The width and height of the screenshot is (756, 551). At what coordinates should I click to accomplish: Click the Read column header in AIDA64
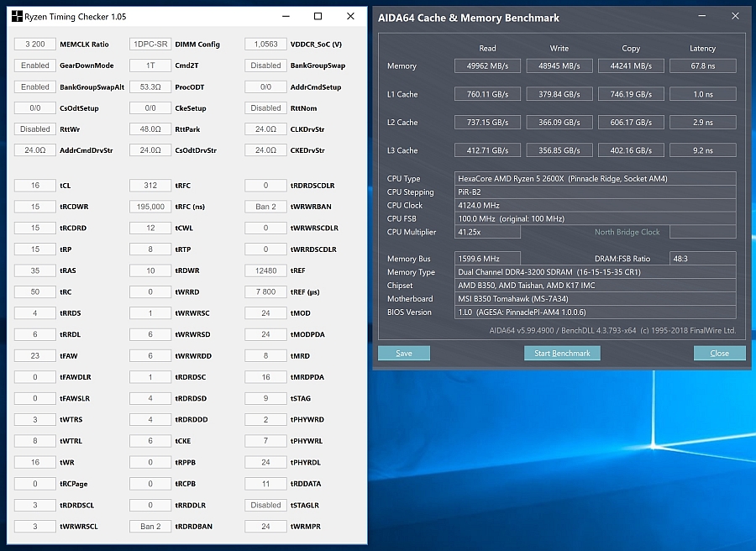point(487,48)
